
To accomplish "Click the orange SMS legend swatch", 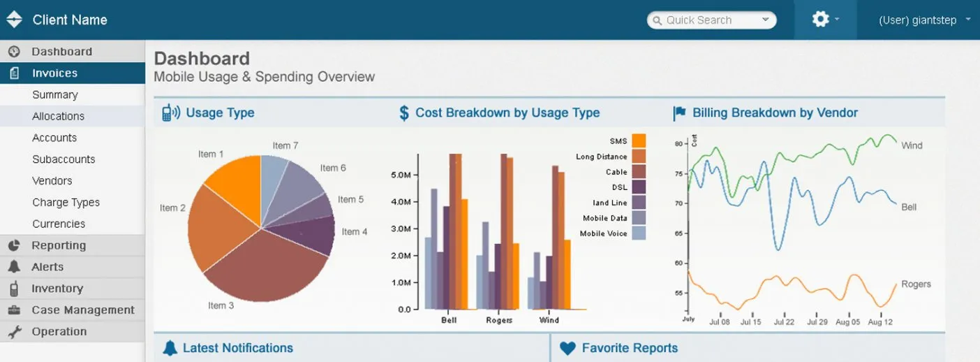I will click(x=639, y=141).
